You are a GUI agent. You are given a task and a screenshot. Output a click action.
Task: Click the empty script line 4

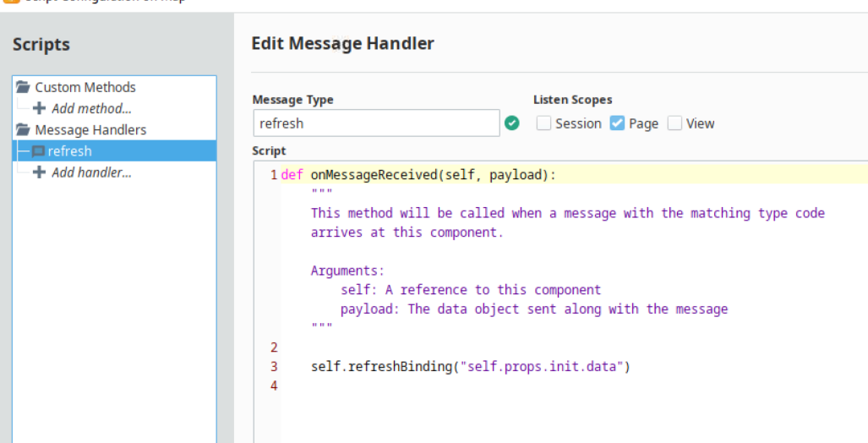click(574, 386)
